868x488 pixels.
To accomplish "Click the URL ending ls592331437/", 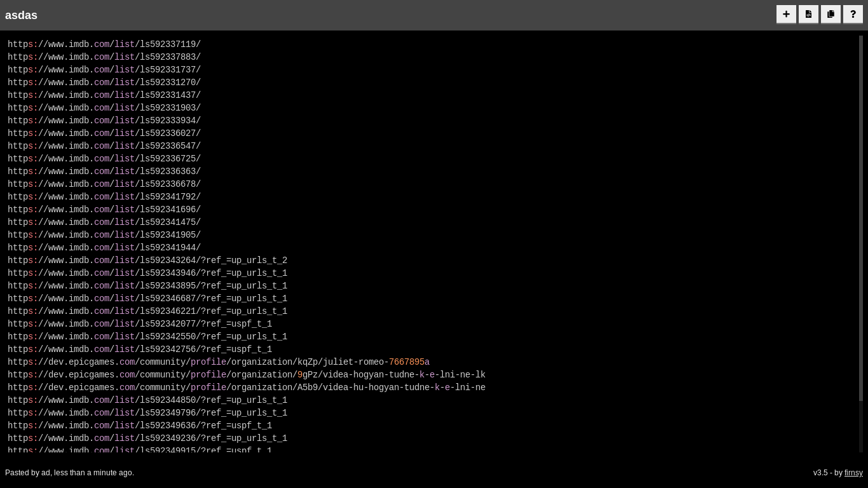I will click(104, 95).
